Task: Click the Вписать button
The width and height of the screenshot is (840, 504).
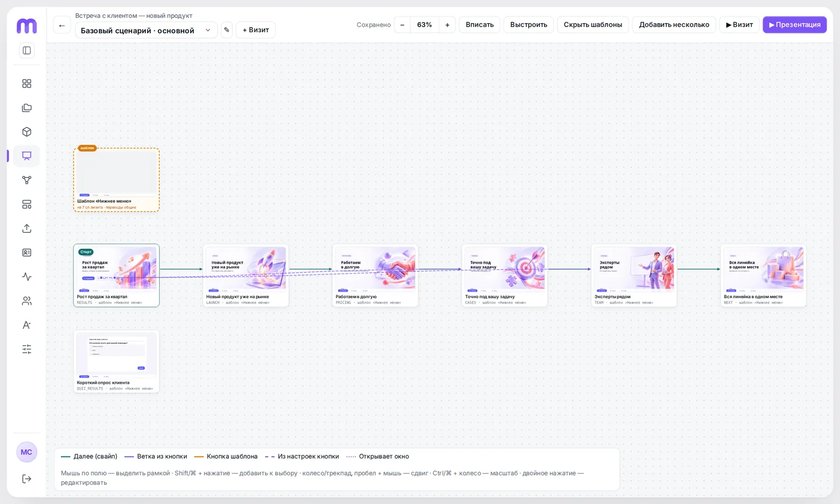Action: (480, 25)
